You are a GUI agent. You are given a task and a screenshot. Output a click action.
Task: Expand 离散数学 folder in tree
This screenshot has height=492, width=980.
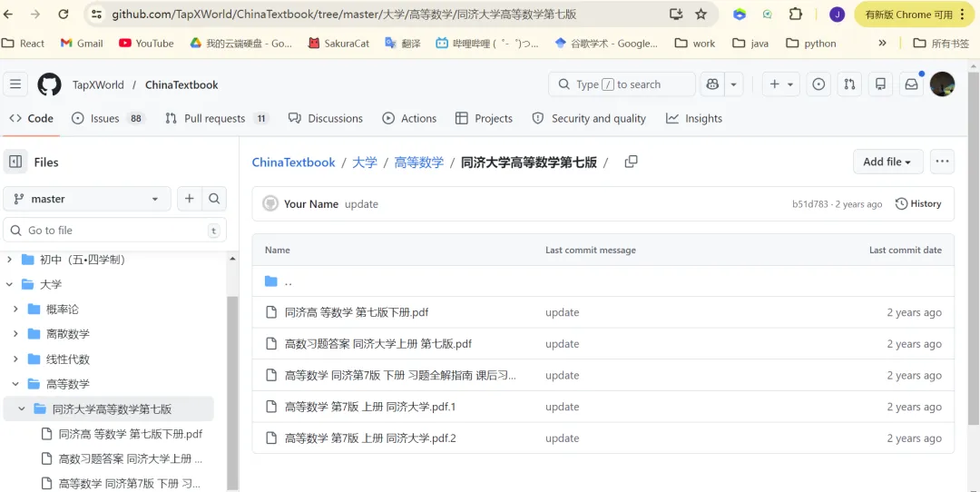[x=15, y=334]
